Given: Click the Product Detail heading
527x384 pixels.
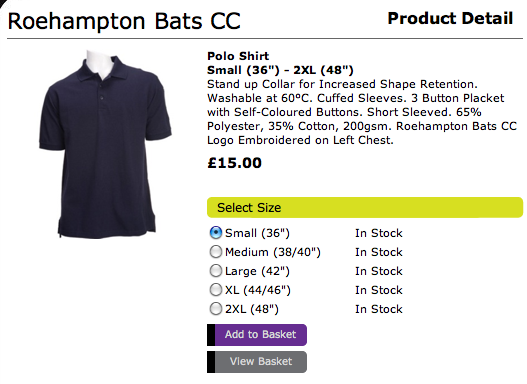Looking at the screenshot, I should coord(450,18).
